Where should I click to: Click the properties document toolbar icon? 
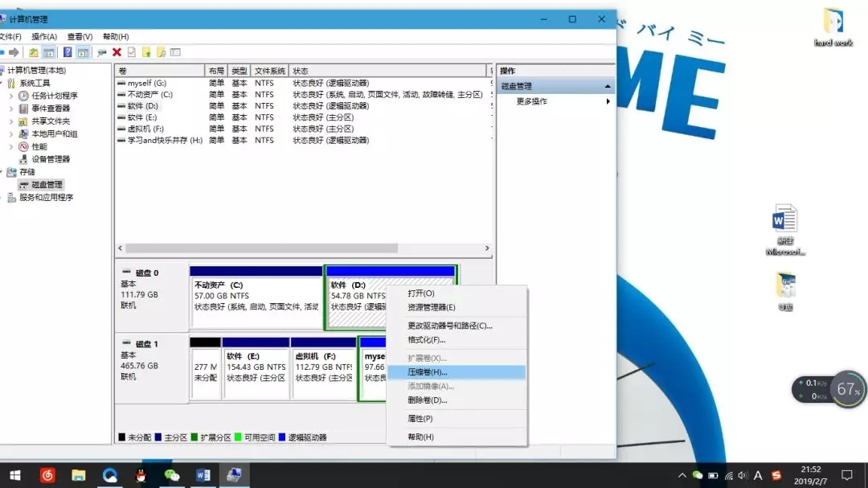tap(131, 52)
